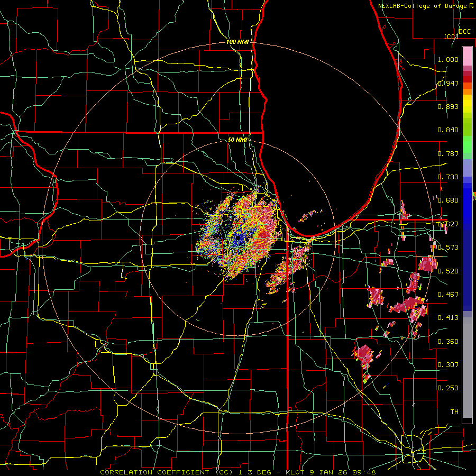This screenshot has width=476, height=476.
Task: Click the 100 NMI range ring label
Action: coord(237,42)
